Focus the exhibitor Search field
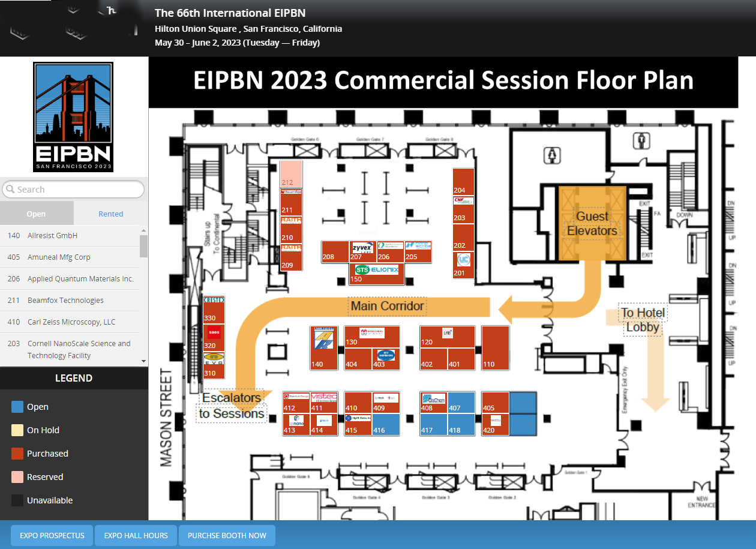Image resolution: width=756 pixels, height=549 pixels. point(78,190)
